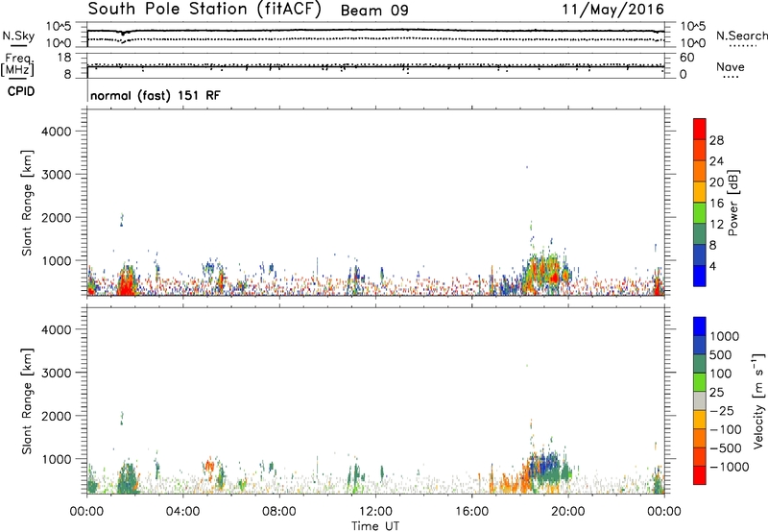This screenshot has width=768, height=532.
Task: Click the "60" tick on the Nave axis
Action: pyautogui.click(x=686, y=58)
